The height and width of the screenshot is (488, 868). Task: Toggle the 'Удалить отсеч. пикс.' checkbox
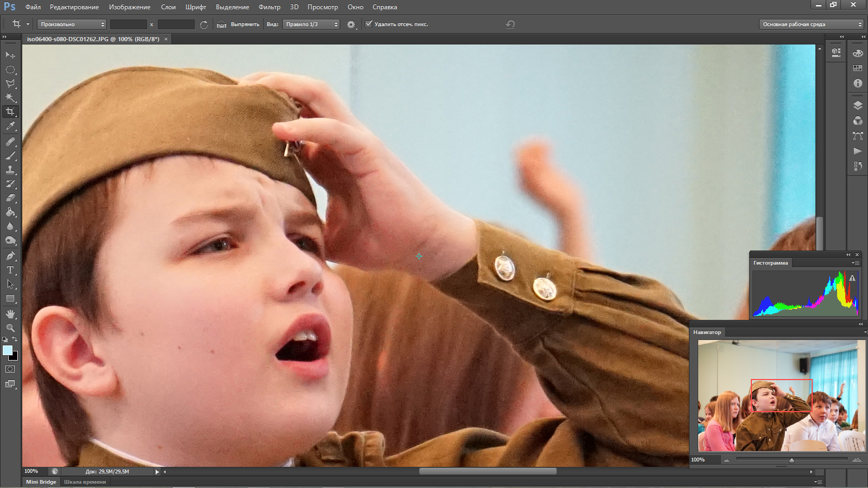point(369,24)
